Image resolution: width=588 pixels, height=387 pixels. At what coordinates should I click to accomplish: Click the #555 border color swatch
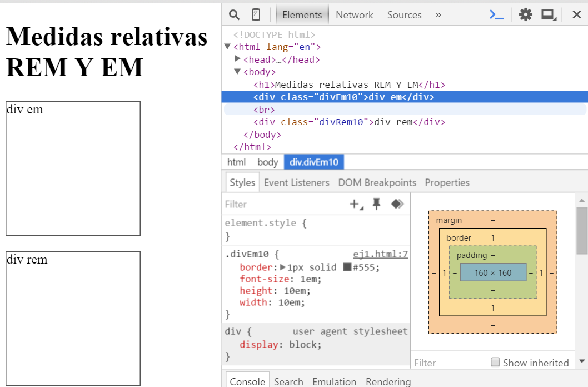point(347,267)
